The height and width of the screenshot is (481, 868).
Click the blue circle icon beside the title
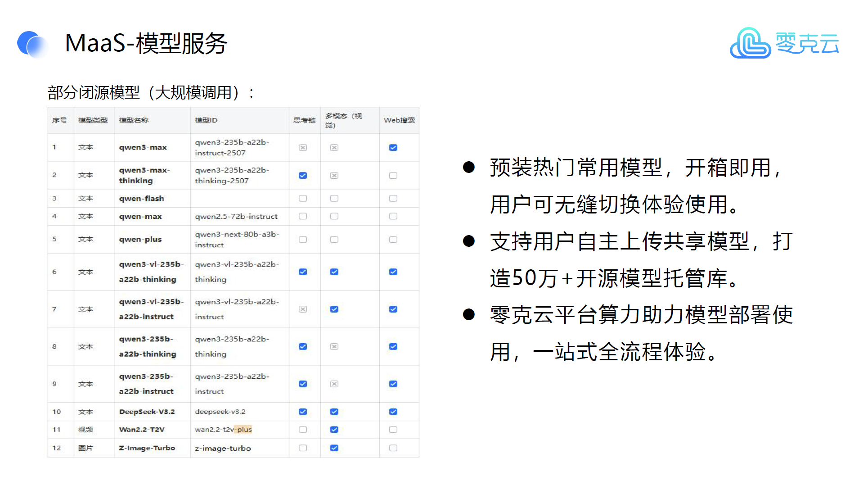click(31, 44)
